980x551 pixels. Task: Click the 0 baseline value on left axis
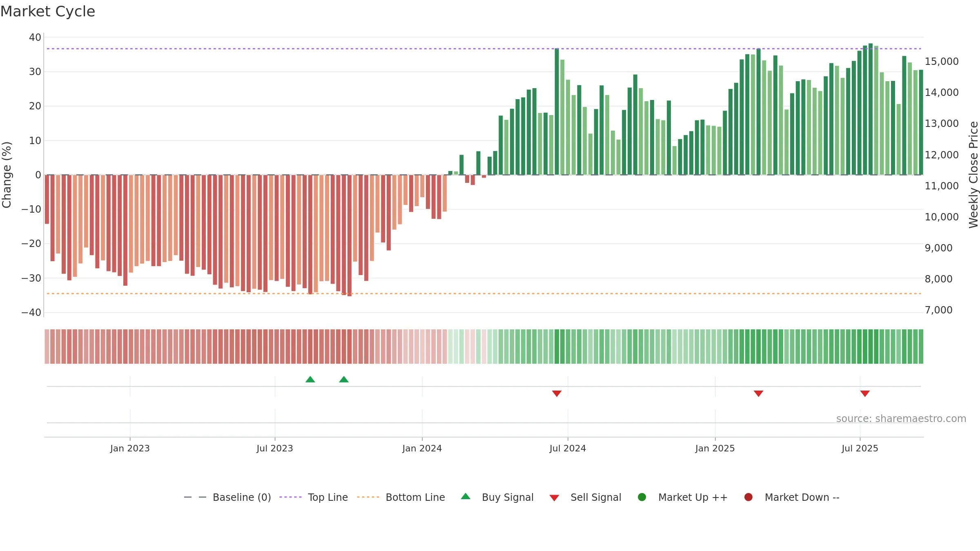[x=38, y=175]
